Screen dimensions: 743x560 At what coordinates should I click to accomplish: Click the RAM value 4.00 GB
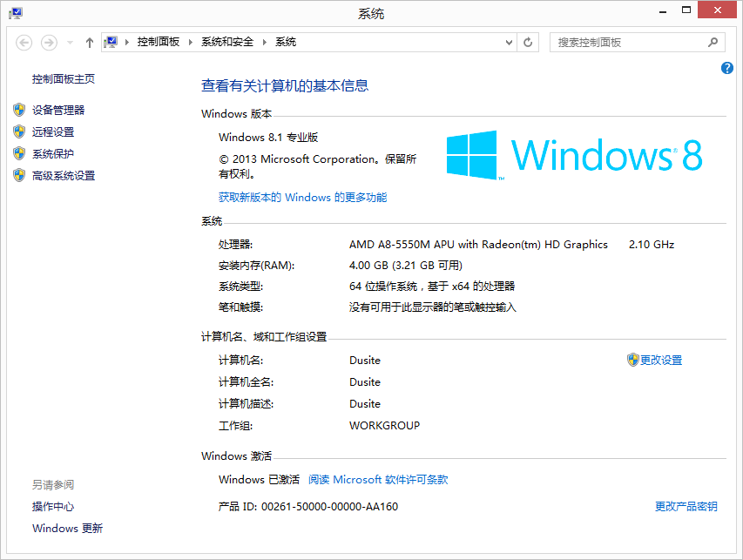406,266
